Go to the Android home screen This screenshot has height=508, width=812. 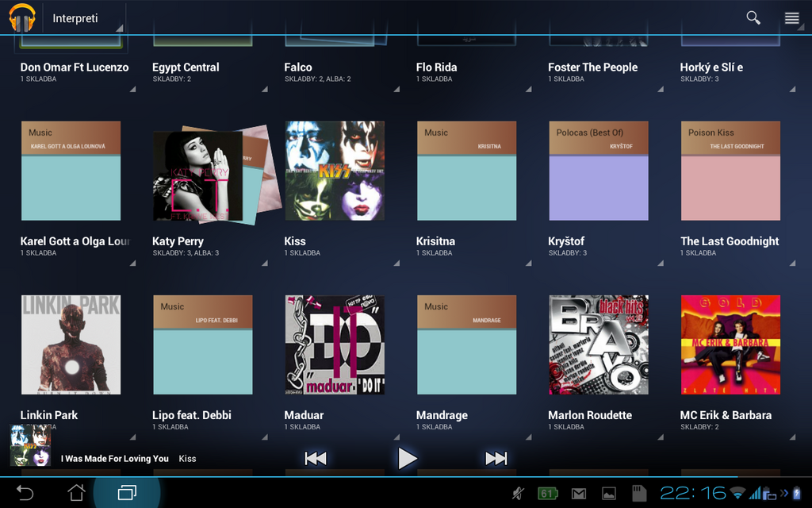pyautogui.click(x=76, y=493)
